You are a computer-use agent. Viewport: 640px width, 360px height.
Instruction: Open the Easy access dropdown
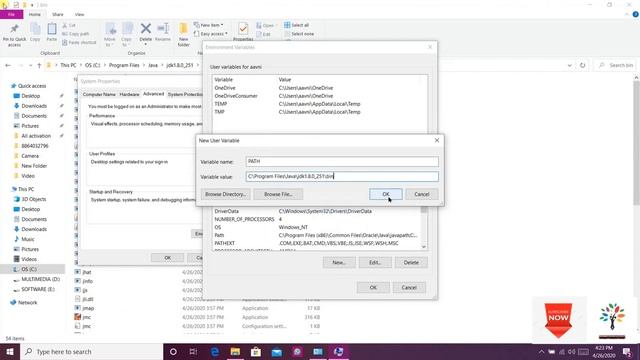click(211, 34)
